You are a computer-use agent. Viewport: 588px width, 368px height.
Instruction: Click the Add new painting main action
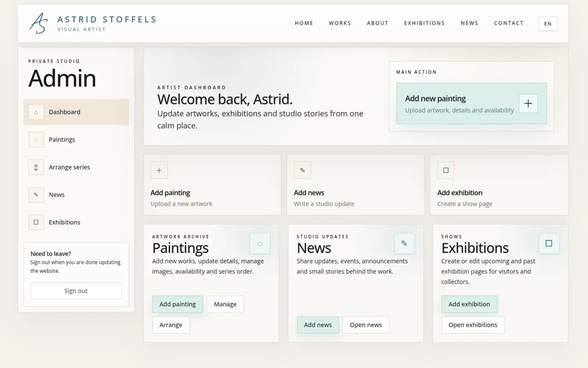click(472, 103)
